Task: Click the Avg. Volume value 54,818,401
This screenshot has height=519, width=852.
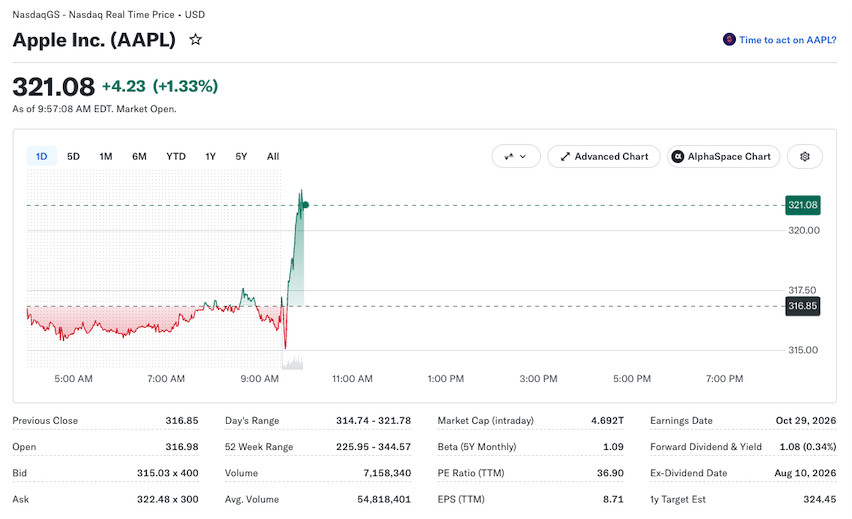Action: 384,499
